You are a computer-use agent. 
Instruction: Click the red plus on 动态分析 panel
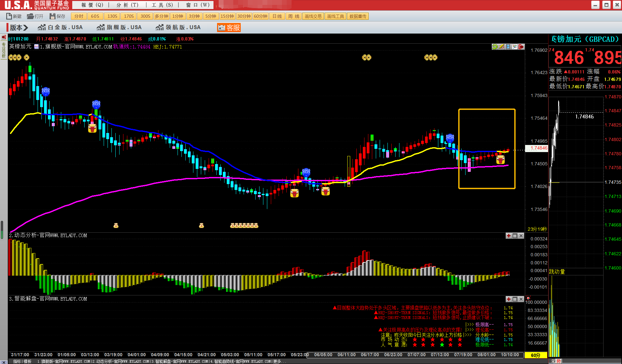click(x=509, y=236)
